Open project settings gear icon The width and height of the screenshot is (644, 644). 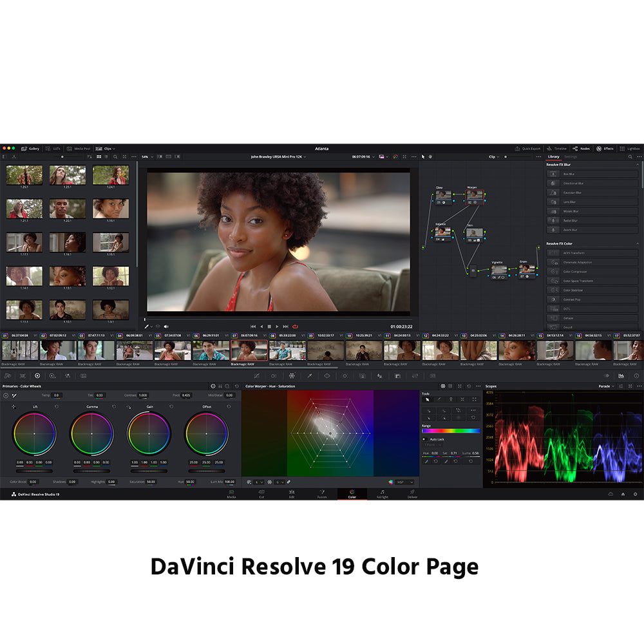[635, 494]
